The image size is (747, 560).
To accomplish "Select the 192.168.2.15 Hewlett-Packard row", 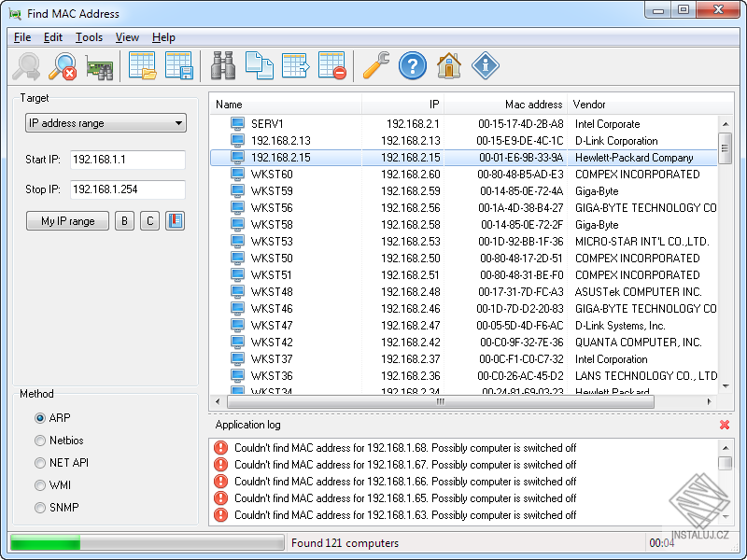I will pyautogui.click(x=464, y=158).
